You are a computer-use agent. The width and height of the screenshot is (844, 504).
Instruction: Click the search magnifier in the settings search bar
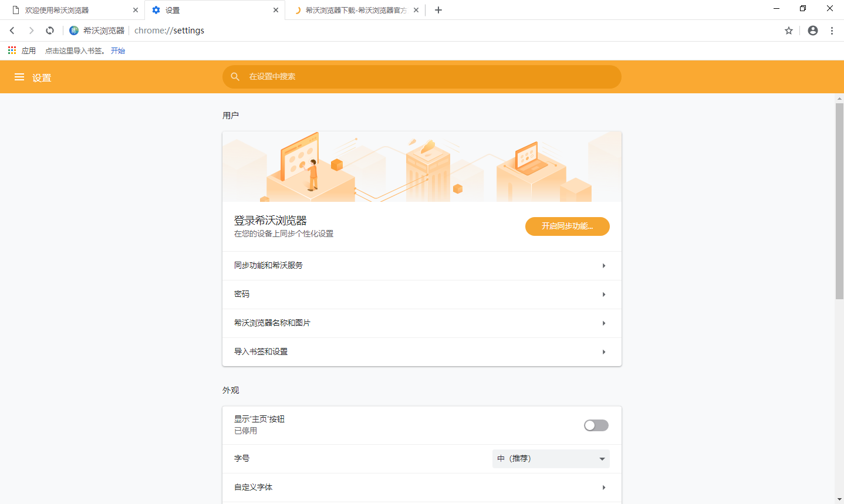[235, 76]
